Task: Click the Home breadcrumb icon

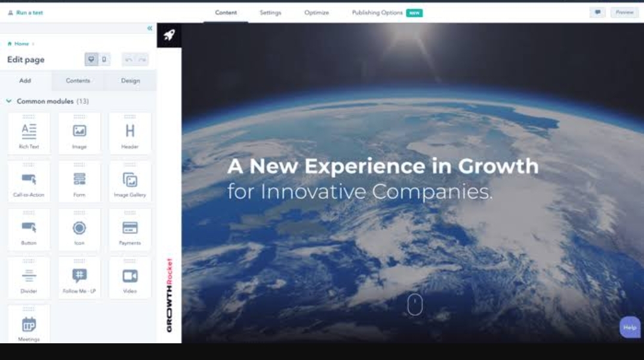Action: coord(10,44)
